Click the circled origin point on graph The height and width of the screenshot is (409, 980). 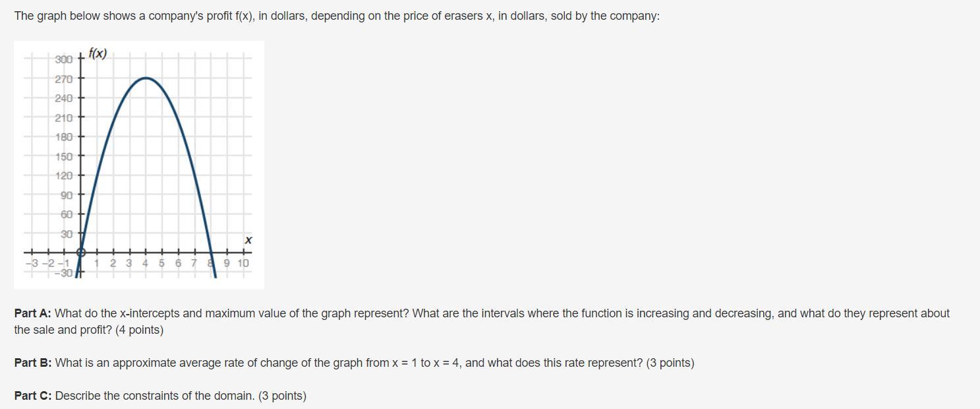coord(81,252)
